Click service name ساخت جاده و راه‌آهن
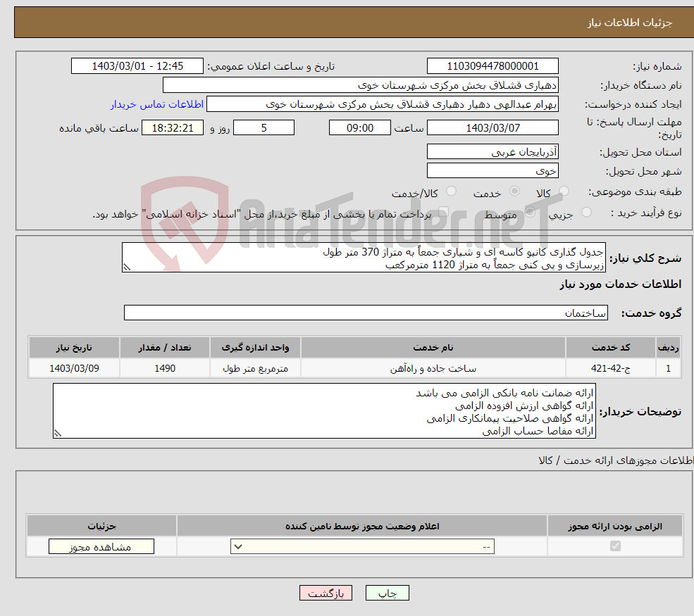Image resolution: width=694 pixels, height=616 pixels. 433,368
